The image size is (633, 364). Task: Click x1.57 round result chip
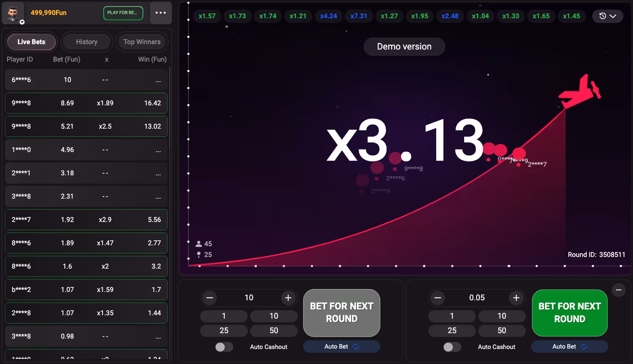pyautogui.click(x=207, y=16)
